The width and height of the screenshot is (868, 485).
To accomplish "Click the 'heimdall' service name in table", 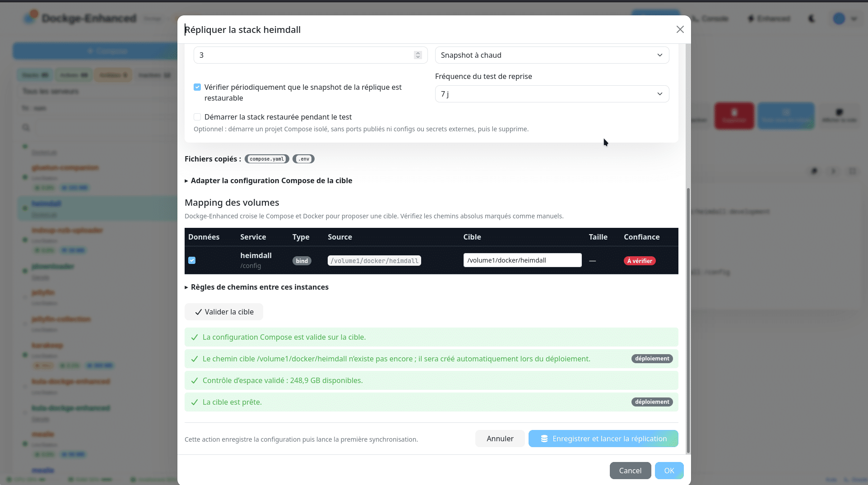I will [x=256, y=255].
